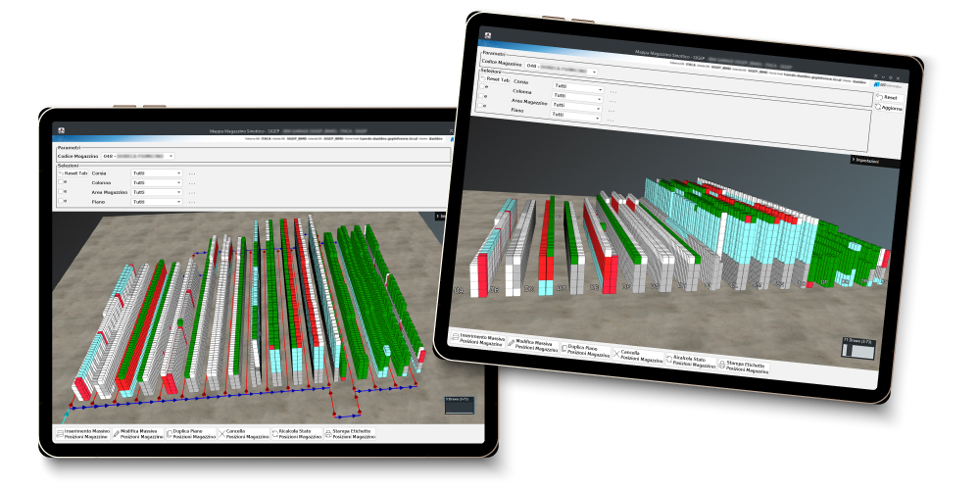Click Reset icon button on right tablet
Image resolution: width=980 pixels, height=490 pixels.
pyautogui.click(x=878, y=97)
